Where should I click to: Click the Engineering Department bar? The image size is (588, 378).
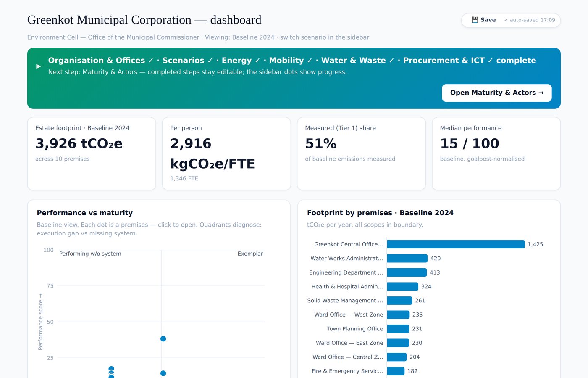click(407, 272)
